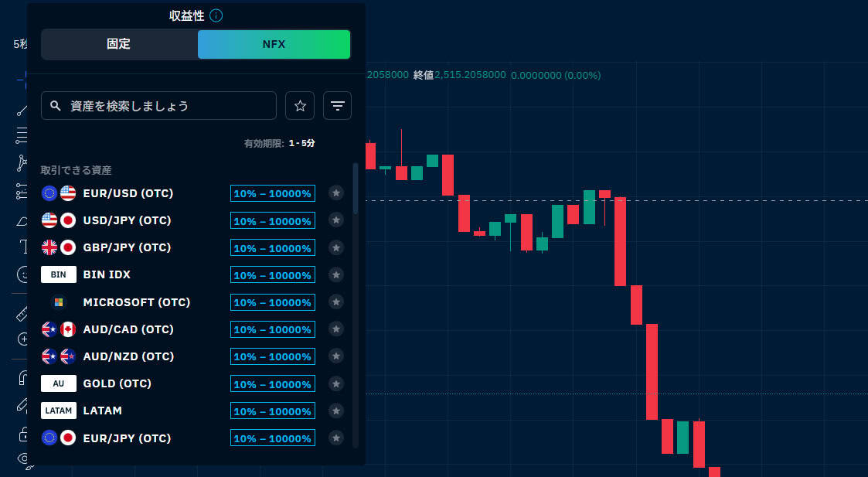Toggle the favorite star for GOLD (OTC)
This screenshot has height=477, width=868.
pos(335,383)
